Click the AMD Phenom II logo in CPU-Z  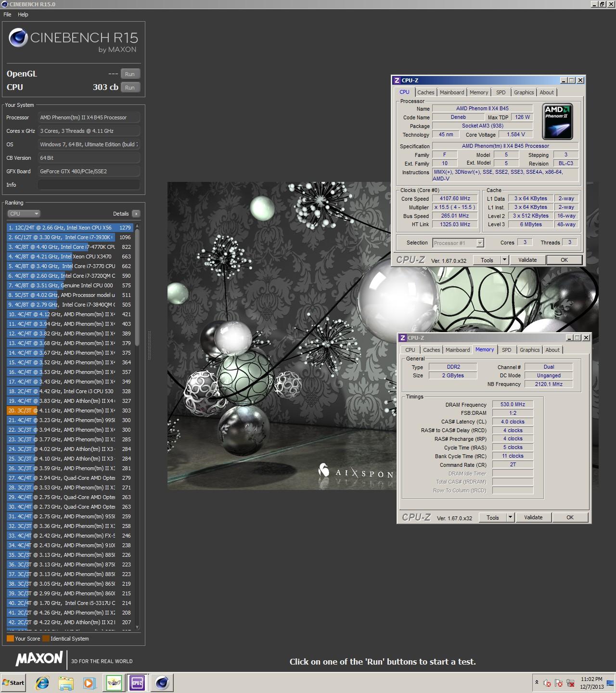557,122
